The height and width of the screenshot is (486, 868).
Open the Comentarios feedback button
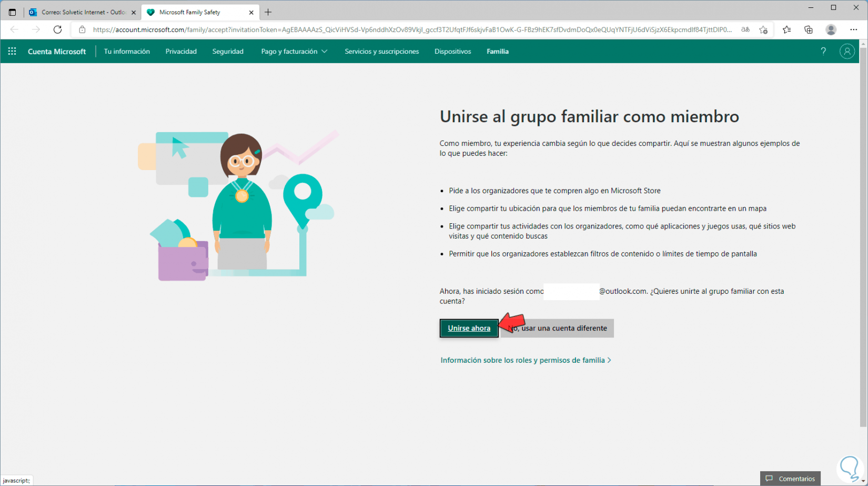click(790, 479)
